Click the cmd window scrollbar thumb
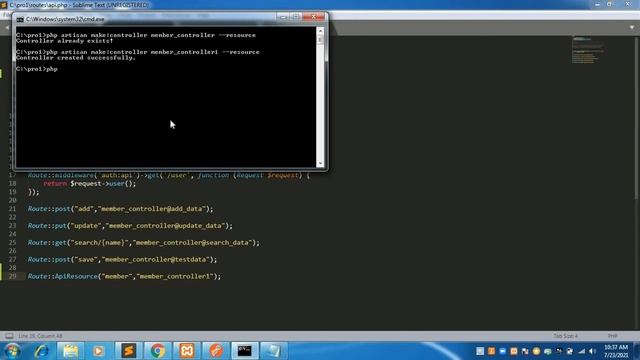The width and height of the screenshot is (640, 360). point(320,40)
